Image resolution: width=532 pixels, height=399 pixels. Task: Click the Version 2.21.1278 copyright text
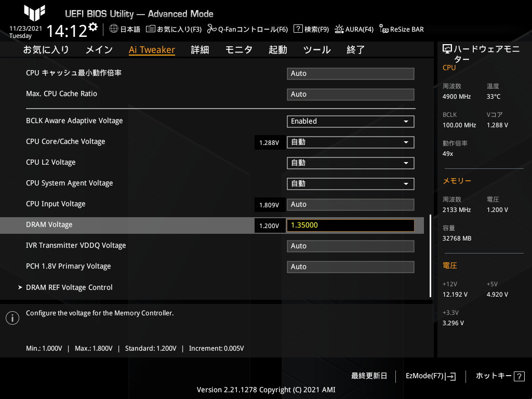click(x=266, y=390)
